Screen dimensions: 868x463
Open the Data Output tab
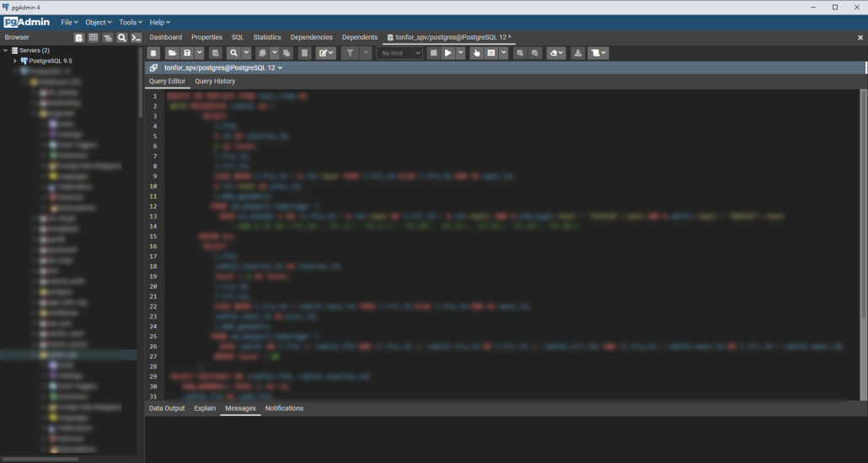(167, 408)
